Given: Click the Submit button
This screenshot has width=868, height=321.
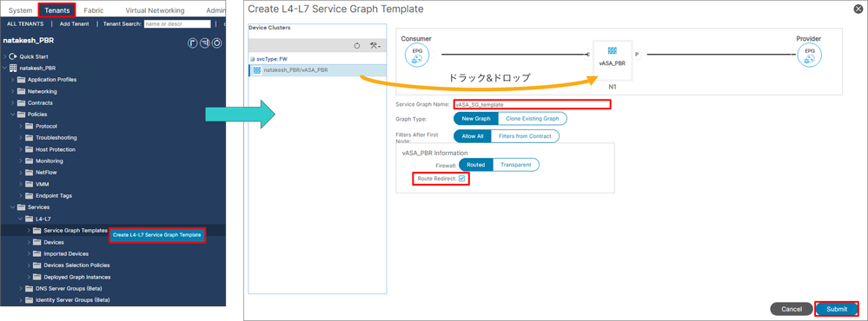Looking at the screenshot, I should (x=837, y=309).
